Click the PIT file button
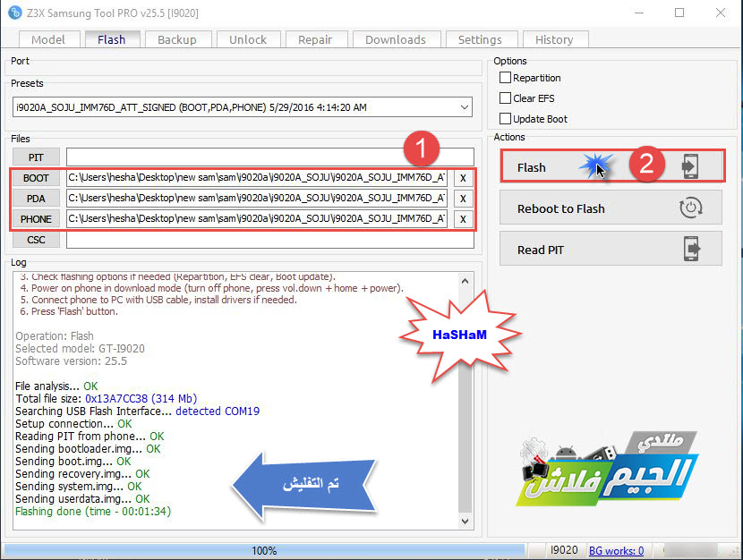Screen dimensions: 743x560 tap(36, 157)
